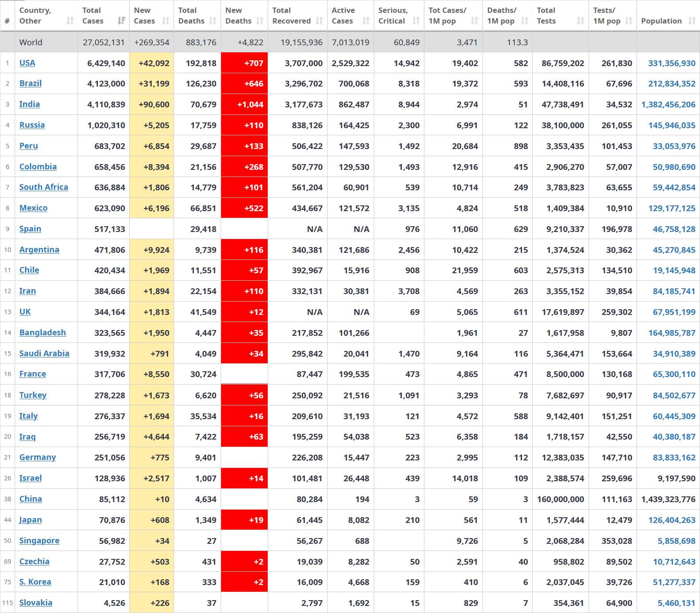This screenshot has width=700, height=613.
Task: Open the Bangladesh country link
Action: [42, 333]
